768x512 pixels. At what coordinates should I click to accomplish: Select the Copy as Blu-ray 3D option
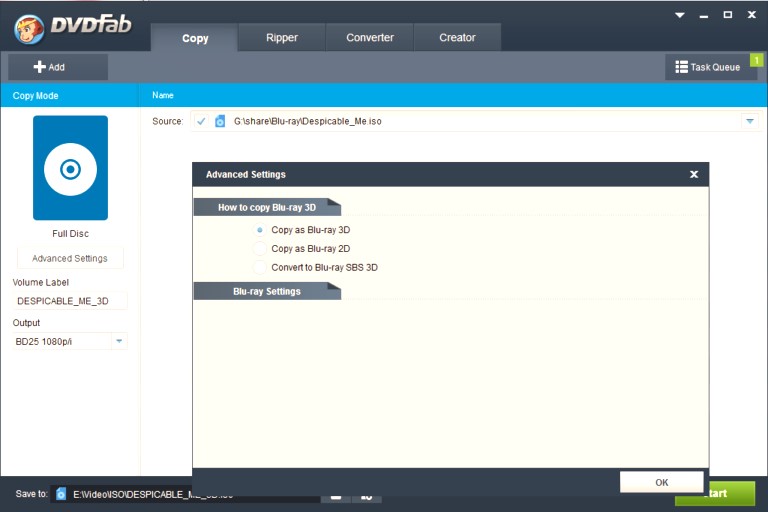260,230
